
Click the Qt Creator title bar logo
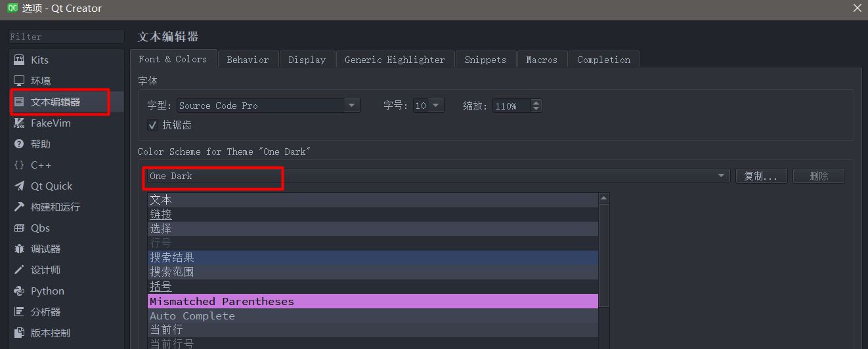point(12,8)
